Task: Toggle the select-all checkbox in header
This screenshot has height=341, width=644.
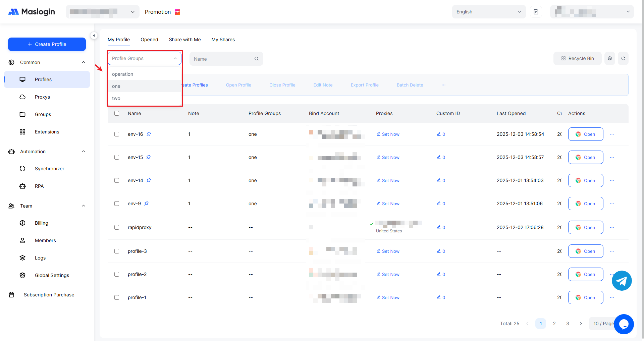Action: pos(117,113)
